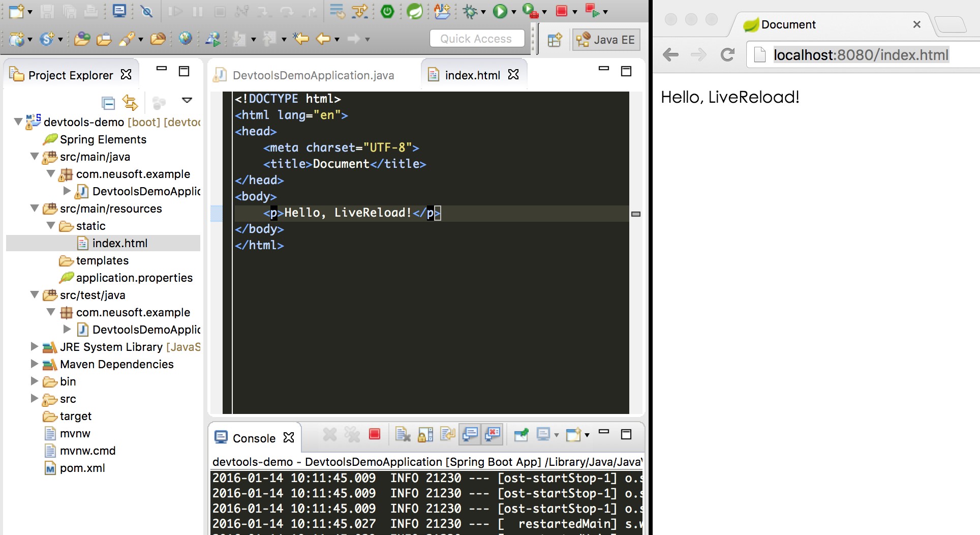Switch to the Java EE perspective

(606, 40)
